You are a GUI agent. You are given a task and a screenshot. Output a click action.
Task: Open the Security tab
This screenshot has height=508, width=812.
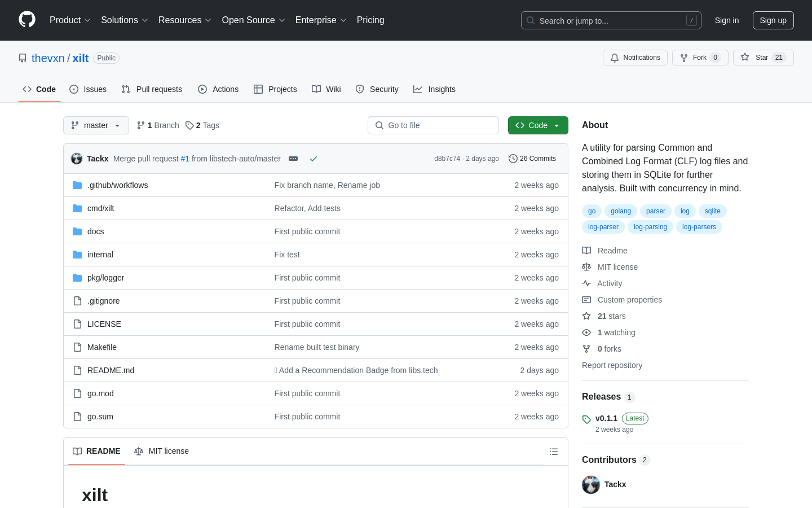(377, 89)
